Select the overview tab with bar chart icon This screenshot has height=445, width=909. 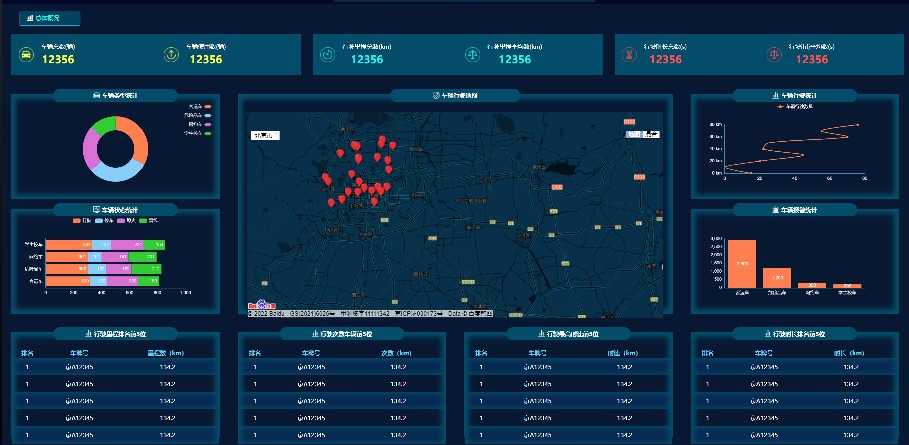[x=49, y=19]
